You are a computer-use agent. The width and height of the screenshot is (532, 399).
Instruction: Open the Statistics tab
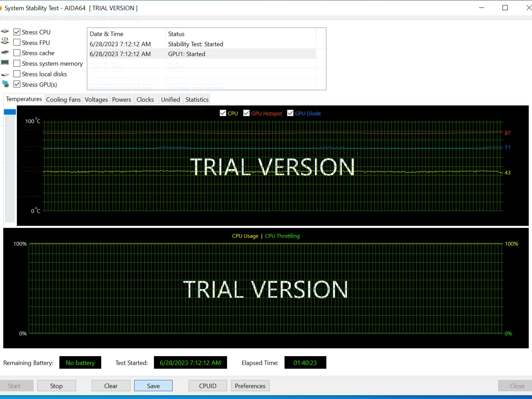[x=197, y=100]
